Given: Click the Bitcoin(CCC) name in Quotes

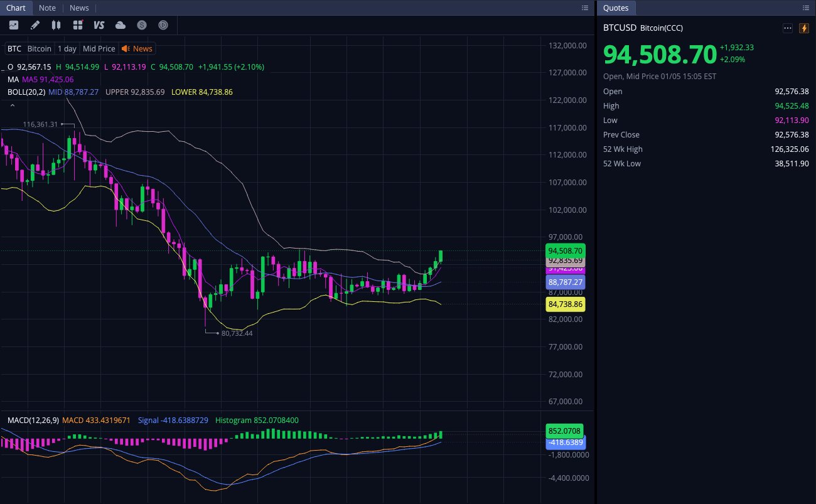Looking at the screenshot, I should [662, 28].
